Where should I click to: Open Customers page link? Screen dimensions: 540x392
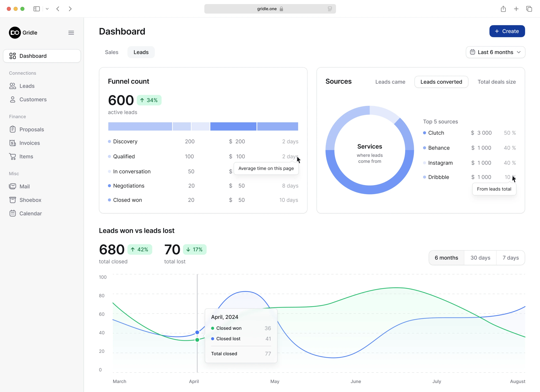(x=33, y=99)
